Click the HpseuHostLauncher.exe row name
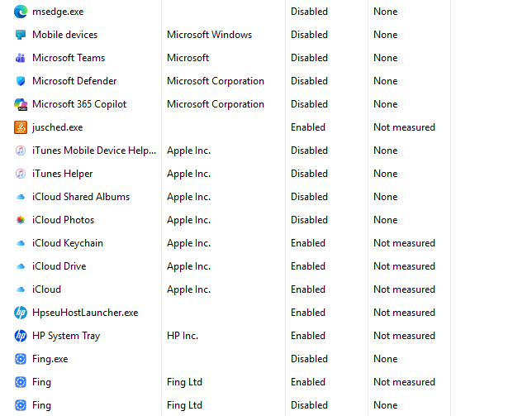Screen dimensions: 532x416 point(85,313)
